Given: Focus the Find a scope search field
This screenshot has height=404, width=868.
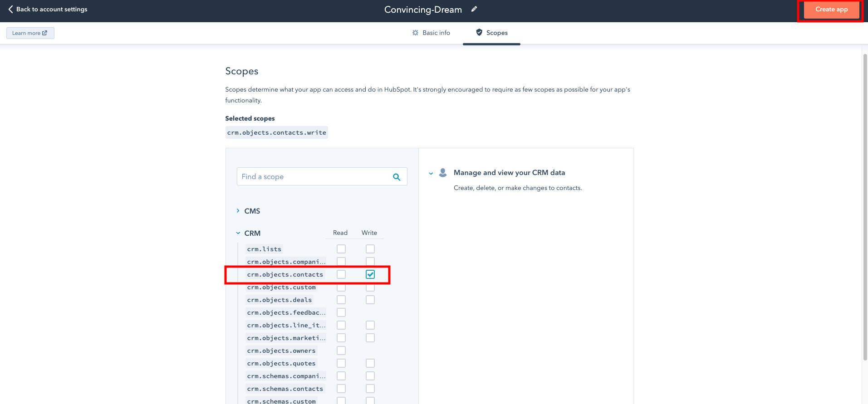Looking at the screenshot, I should pos(322,176).
